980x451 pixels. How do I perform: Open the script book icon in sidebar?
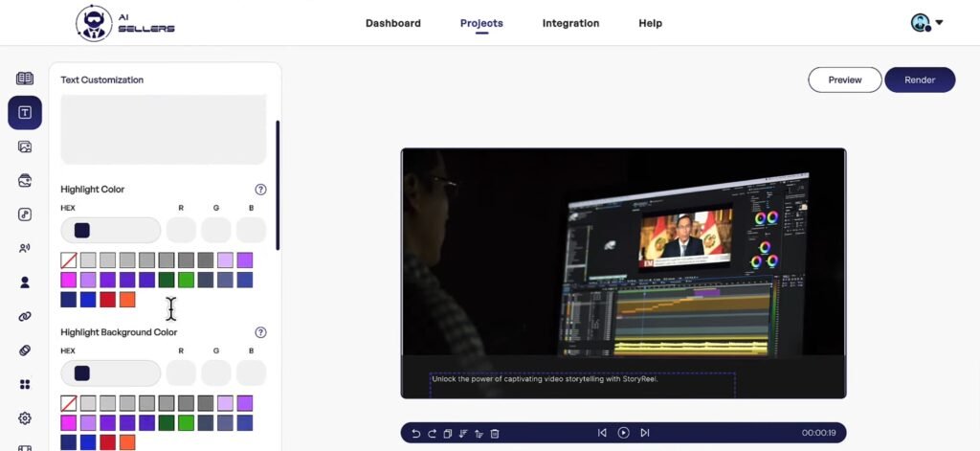[x=25, y=79]
